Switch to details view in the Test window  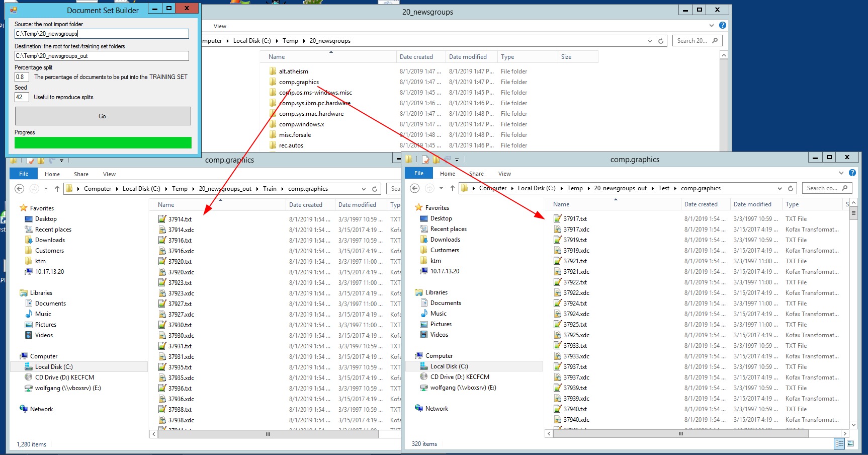(839, 443)
